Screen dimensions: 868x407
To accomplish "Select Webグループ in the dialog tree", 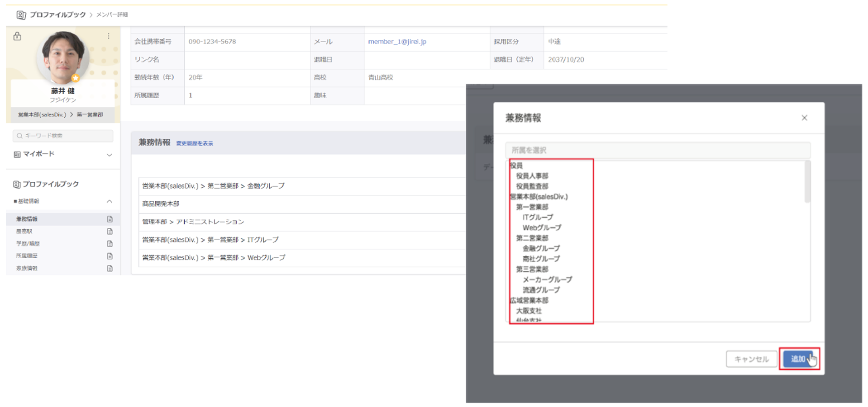I will pos(542,228).
